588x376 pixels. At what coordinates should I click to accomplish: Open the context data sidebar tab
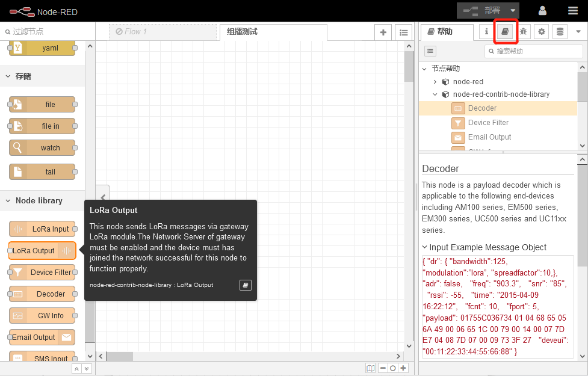point(560,31)
